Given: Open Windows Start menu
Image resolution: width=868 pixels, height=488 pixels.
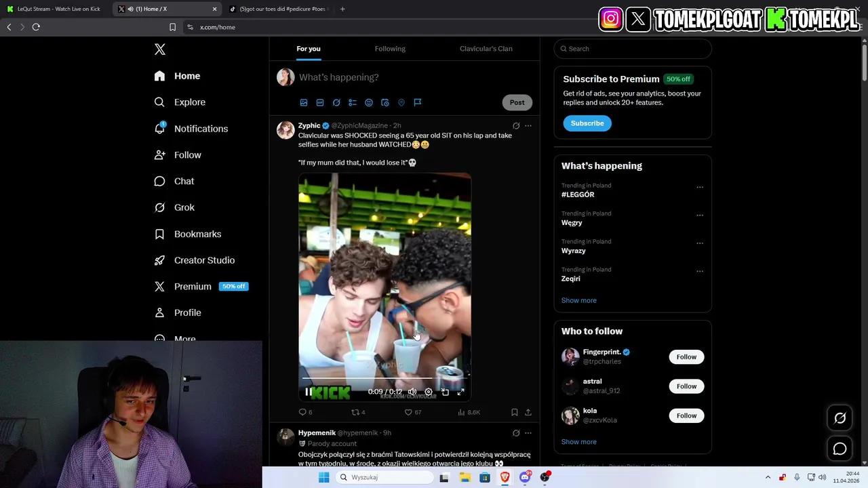Looking at the screenshot, I should tap(324, 477).
